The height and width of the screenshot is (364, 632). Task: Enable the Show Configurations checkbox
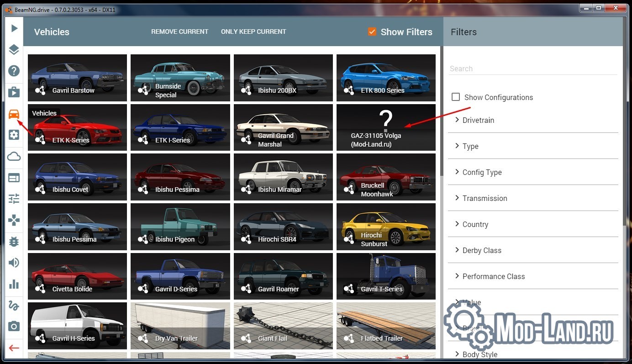click(x=455, y=97)
